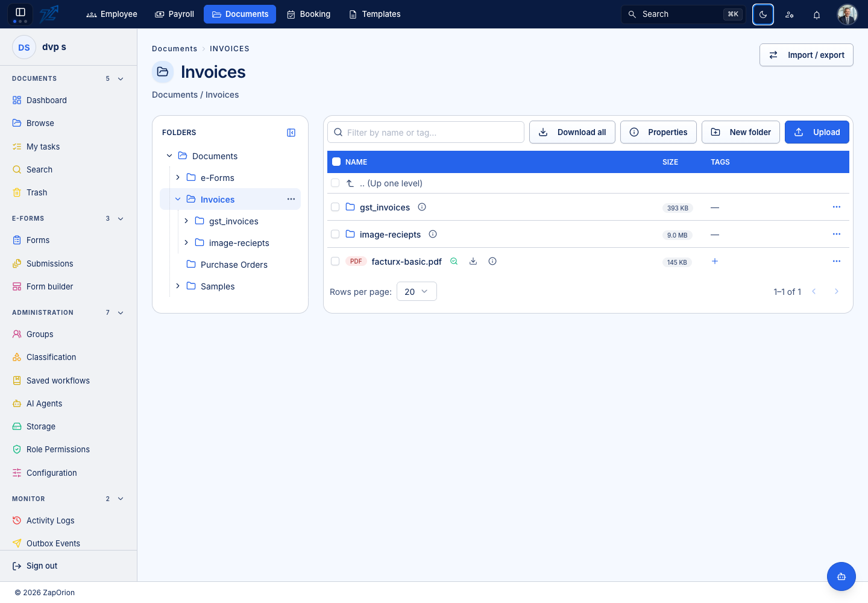Viewport: 868px width, 603px height.
Task: Open the ZapOrion logo home
Action: tap(49, 14)
